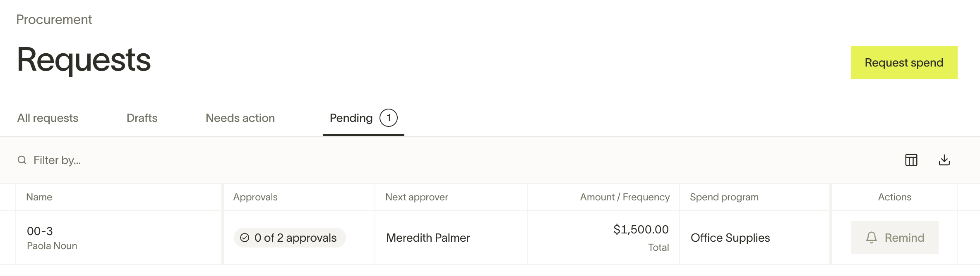Select the search magnifier icon in filter bar
The height and width of the screenshot is (276, 980).
tap(22, 160)
